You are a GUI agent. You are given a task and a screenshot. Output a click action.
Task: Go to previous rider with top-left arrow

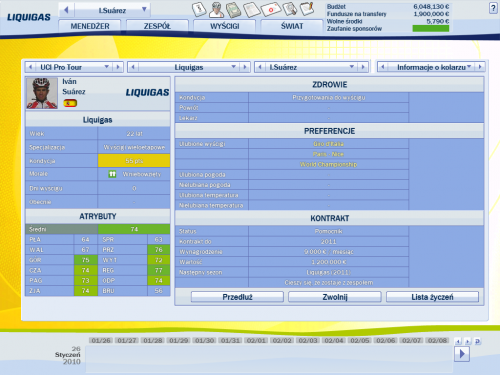tap(66, 10)
